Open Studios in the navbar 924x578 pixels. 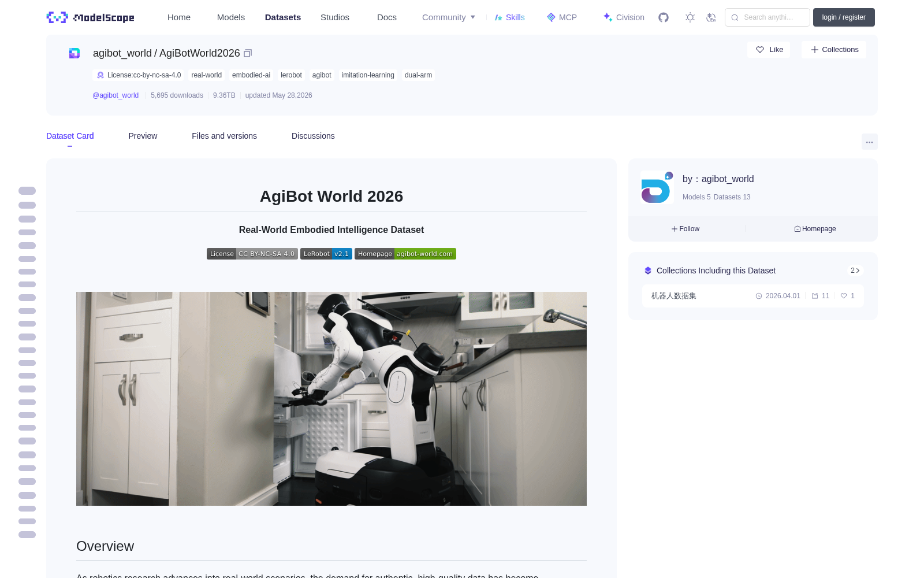tap(335, 17)
